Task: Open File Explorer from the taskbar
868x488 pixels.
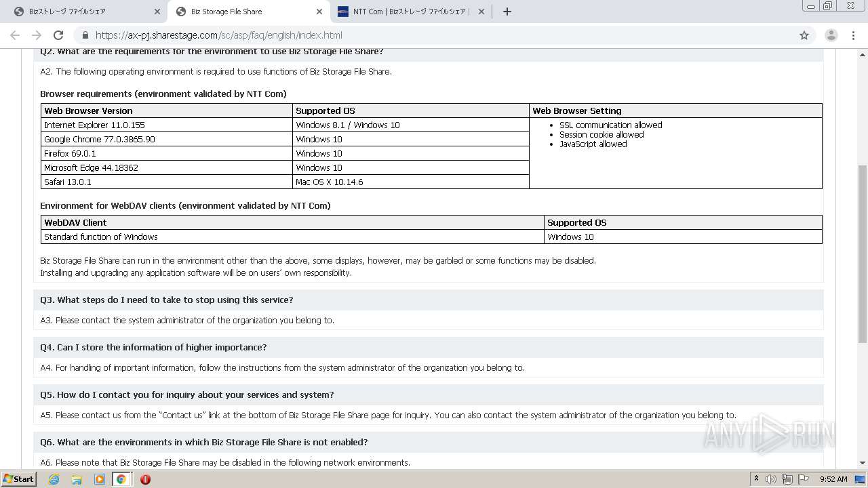Action: coord(77,479)
